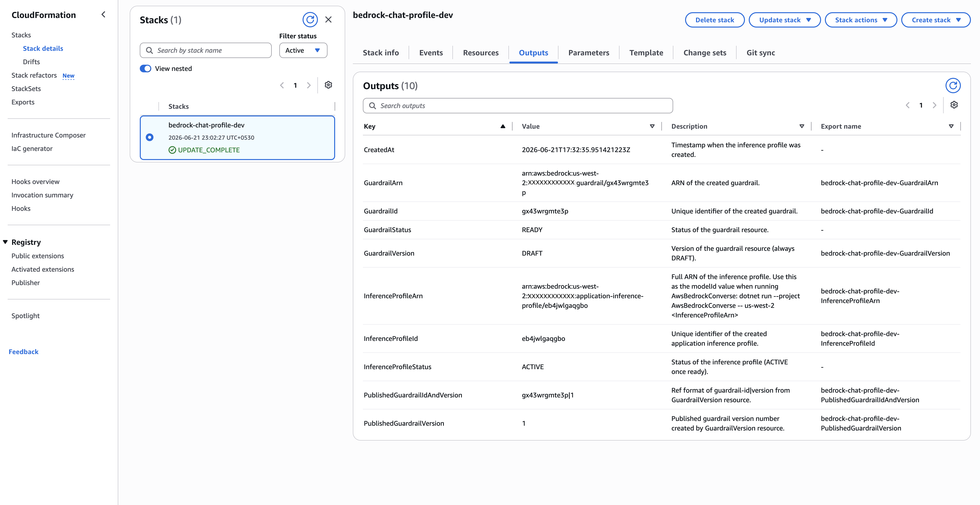Open the Filter status Active dropdown

pos(303,50)
